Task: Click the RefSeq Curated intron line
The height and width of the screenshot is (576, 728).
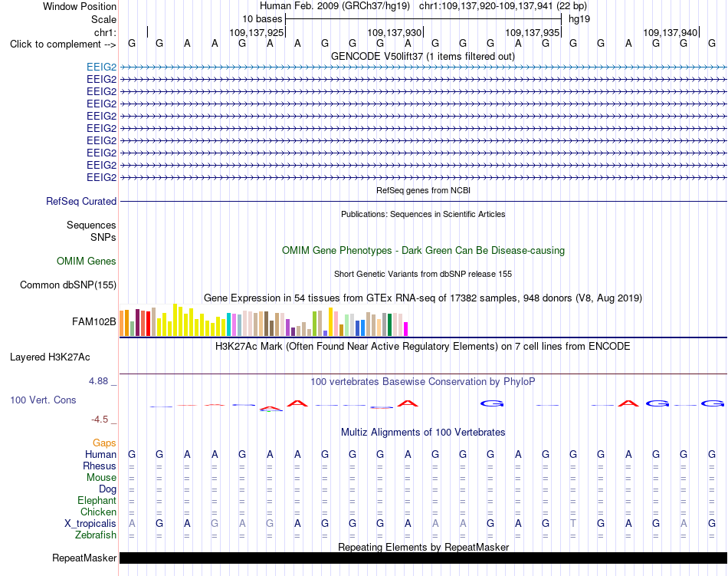Action: click(x=423, y=201)
